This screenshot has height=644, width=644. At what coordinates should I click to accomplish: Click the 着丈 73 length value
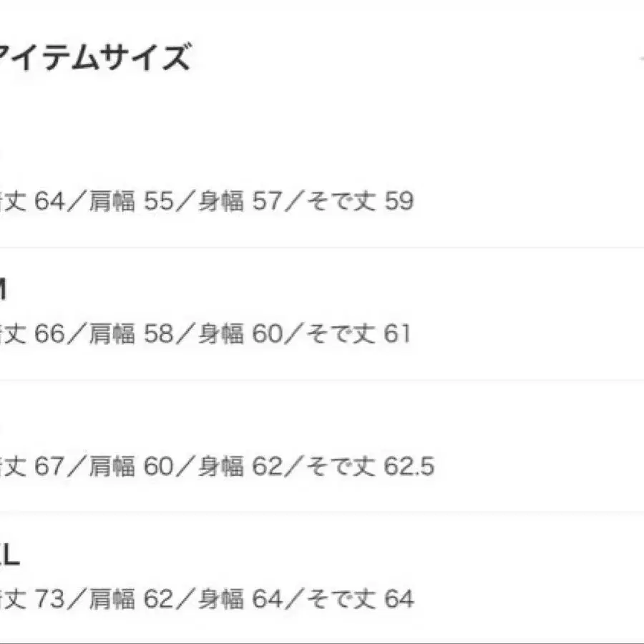(x=33, y=599)
